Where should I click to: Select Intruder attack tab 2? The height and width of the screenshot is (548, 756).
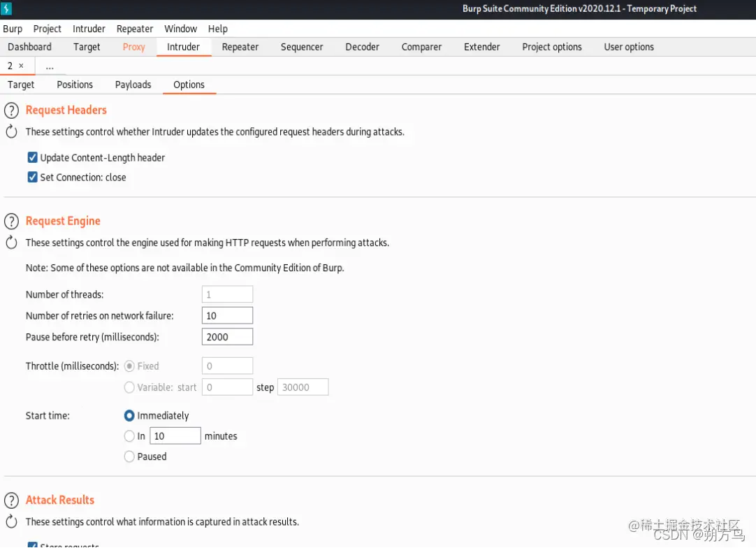coord(10,66)
